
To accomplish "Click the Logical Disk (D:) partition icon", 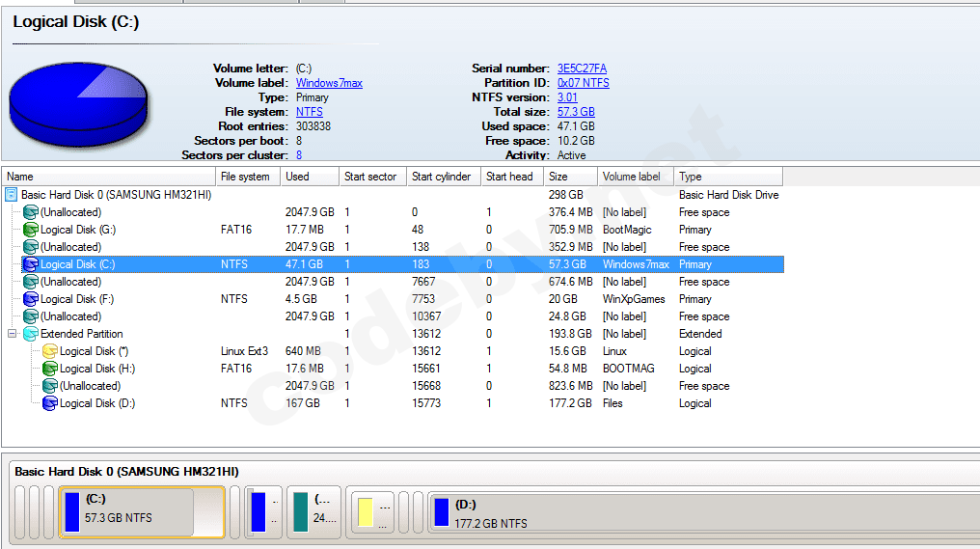I will click(x=50, y=403).
